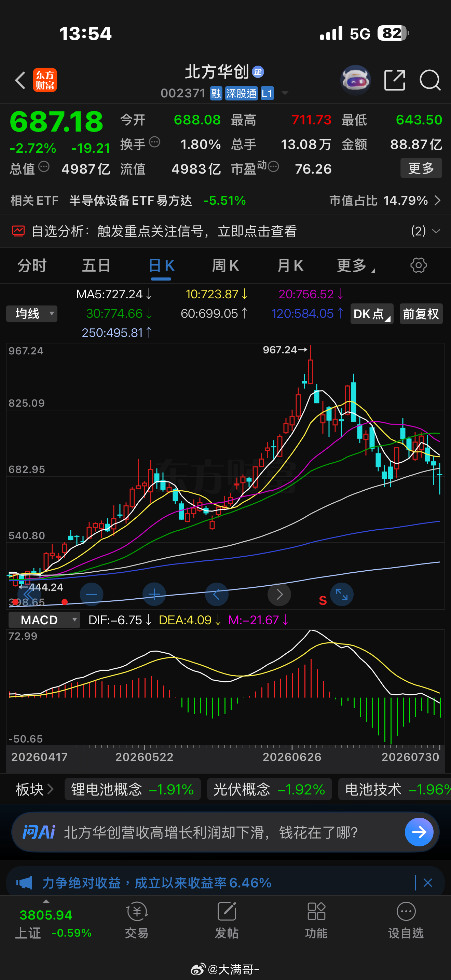Open the DK点 signal dropdown
451x980 pixels.
point(372,314)
